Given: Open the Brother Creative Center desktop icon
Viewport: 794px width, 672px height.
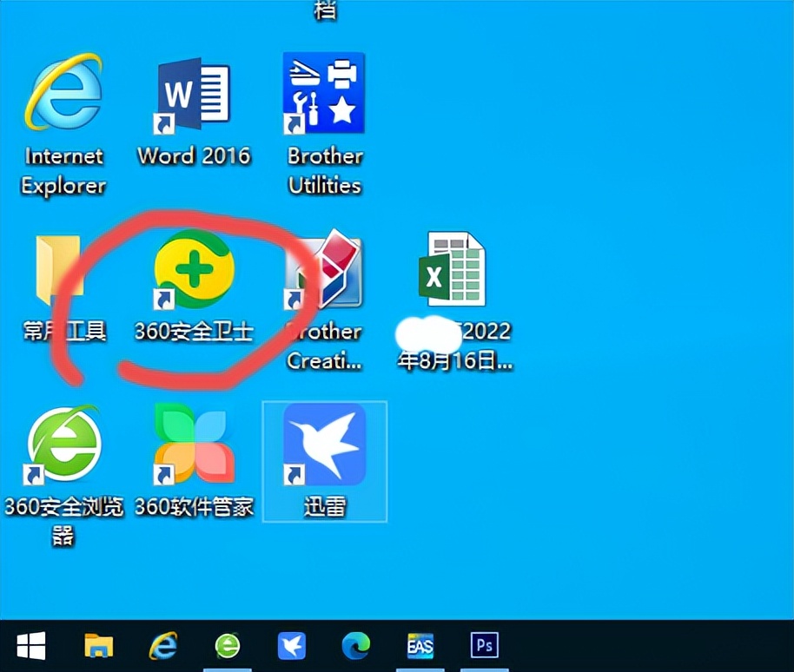Looking at the screenshot, I should pyautogui.click(x=324, y=269).
